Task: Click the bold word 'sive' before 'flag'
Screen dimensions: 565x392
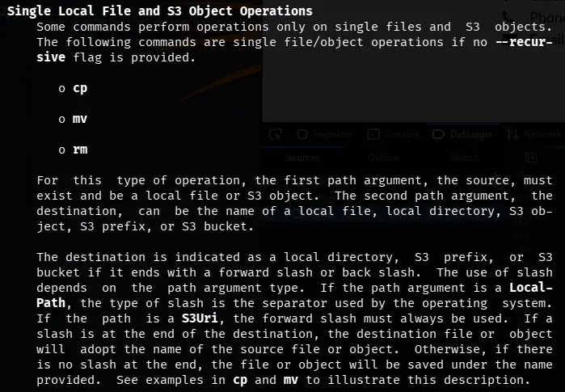Action: pos(51,57)
